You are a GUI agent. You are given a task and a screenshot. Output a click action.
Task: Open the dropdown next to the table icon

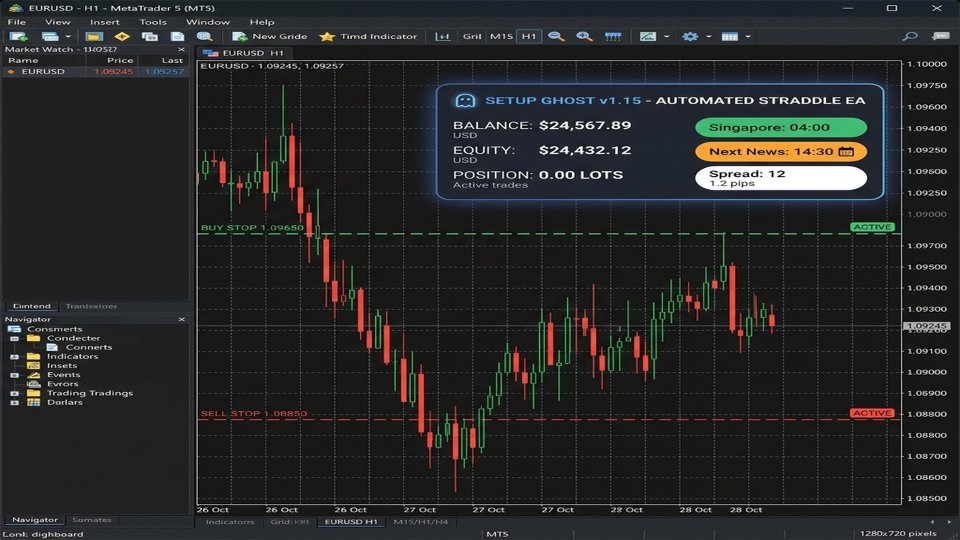click(748, 37)
